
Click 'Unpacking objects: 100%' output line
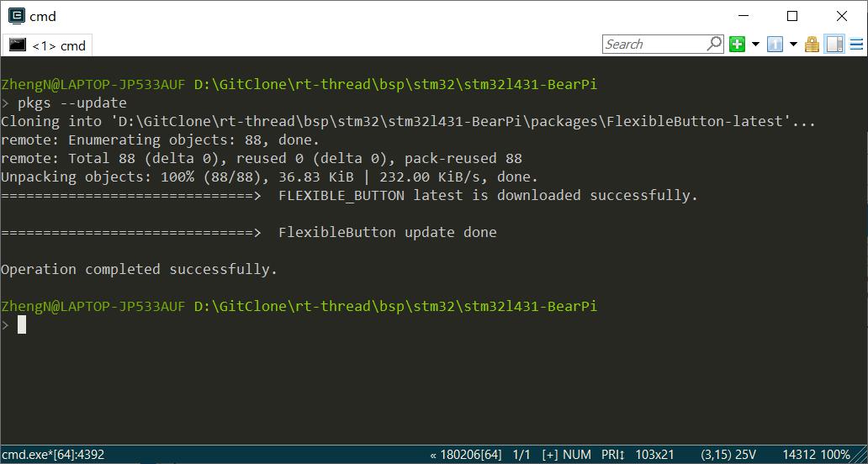(270, 177)
